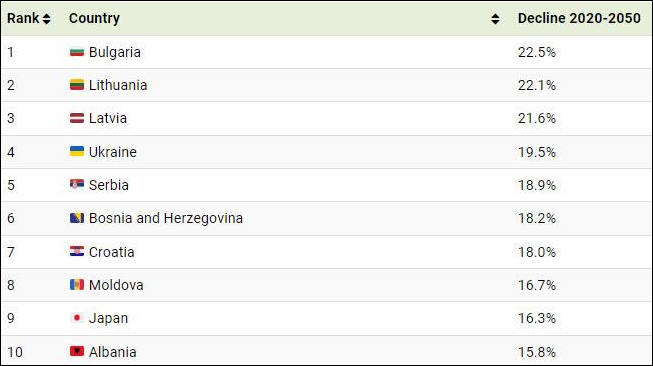This screenshot has width=653, height=366.
Task: Click the Ukraine flag icon
Action: point(77,151)
